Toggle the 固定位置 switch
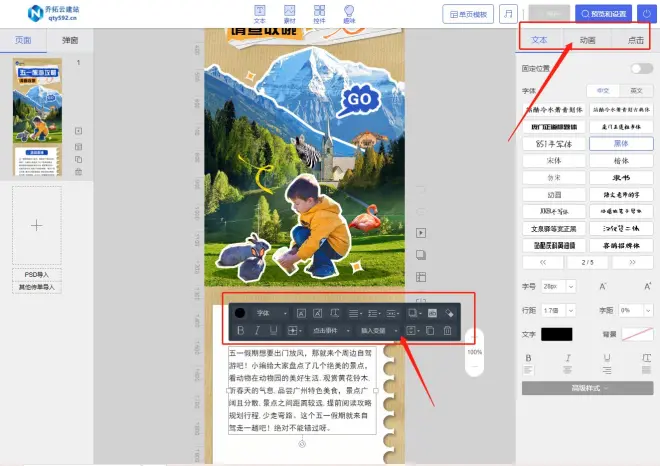 640,68
